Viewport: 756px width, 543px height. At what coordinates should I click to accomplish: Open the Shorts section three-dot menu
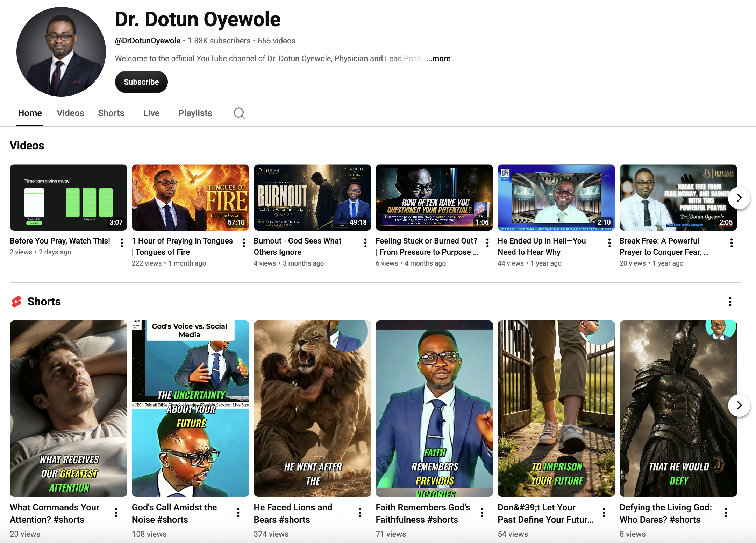(730, 302)
